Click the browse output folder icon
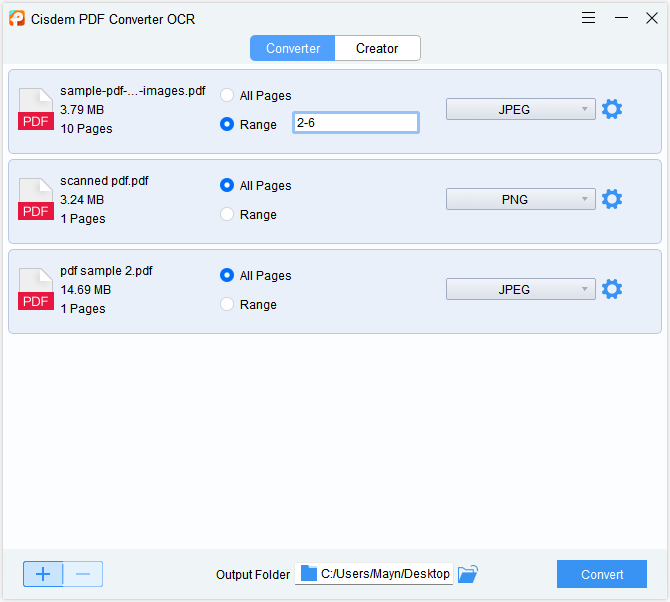 [468, 574]
